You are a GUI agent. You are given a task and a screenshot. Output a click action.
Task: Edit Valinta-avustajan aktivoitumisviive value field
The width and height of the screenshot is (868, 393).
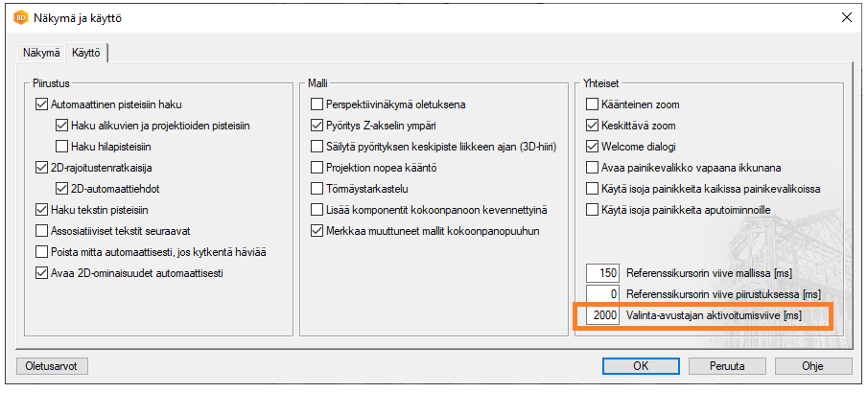point(602,316)
